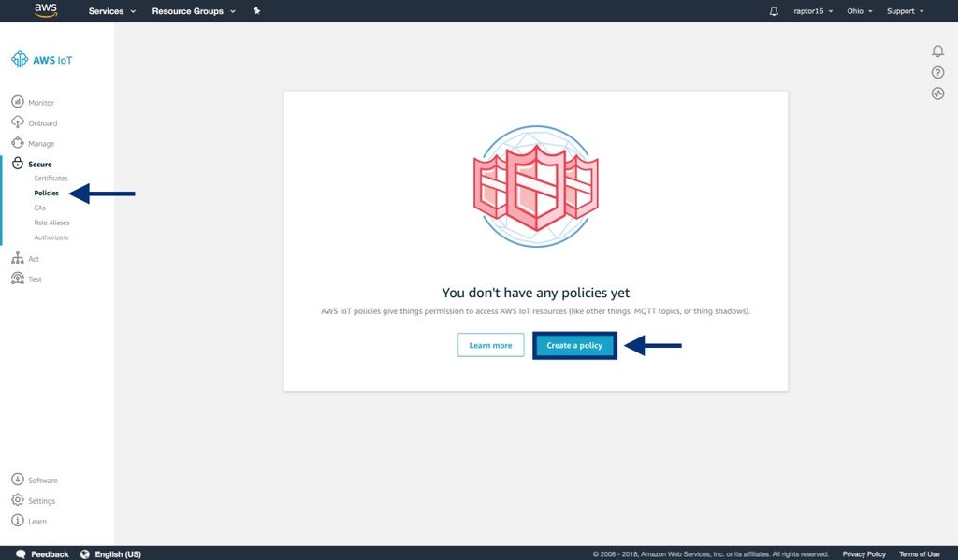Open the Learn label in sidebar
This screenshot has height=560, width=958.
point(37,522)
